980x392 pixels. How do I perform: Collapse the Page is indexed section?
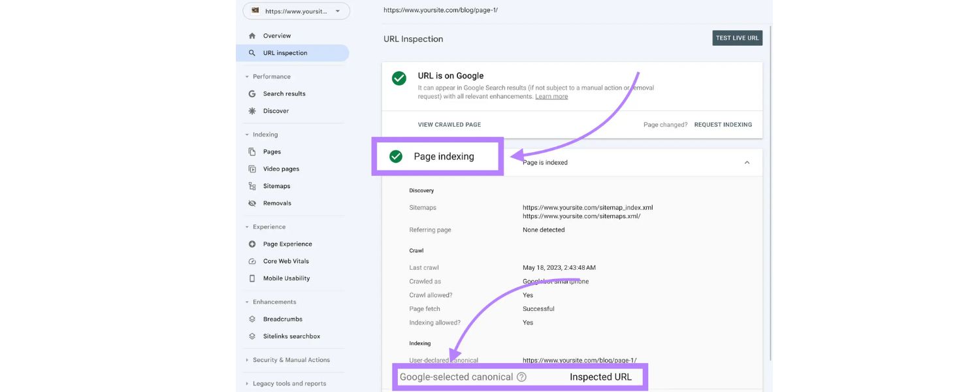[x=746, y=162]
